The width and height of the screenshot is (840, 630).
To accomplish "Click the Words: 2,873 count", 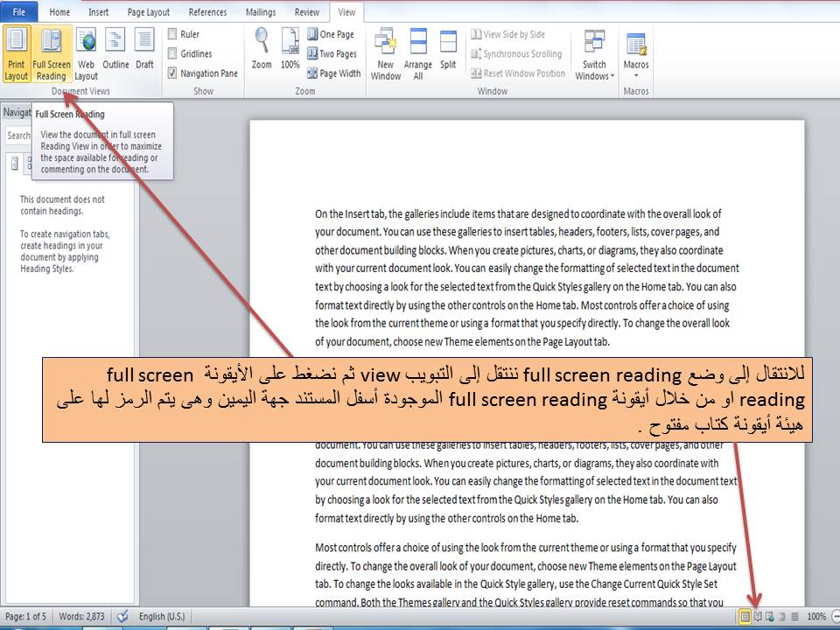I will click(x=81, y=617).
